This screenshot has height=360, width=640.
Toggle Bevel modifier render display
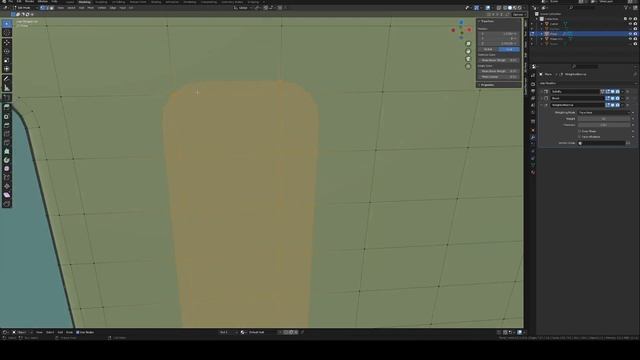coord(618,98)
